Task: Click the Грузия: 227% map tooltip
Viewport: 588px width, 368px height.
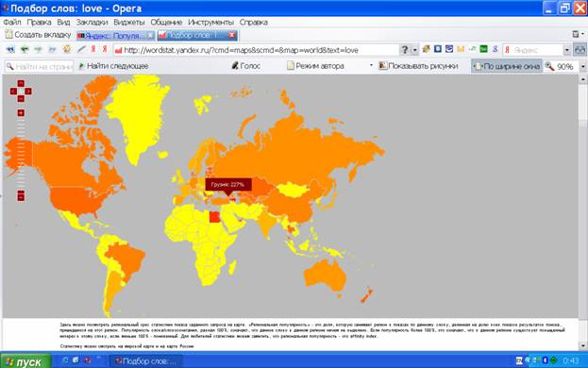Action: (x=228, y=184)
